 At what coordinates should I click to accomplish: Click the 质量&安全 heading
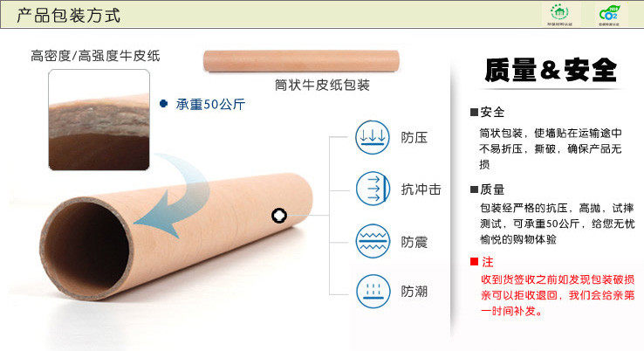pyautogui.click(x=551, y=70)
